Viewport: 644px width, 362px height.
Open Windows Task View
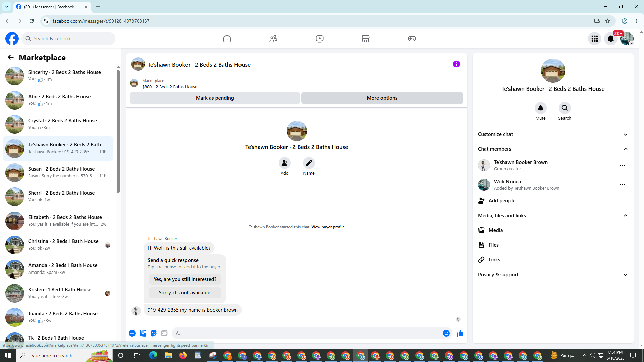coord(137,355)
